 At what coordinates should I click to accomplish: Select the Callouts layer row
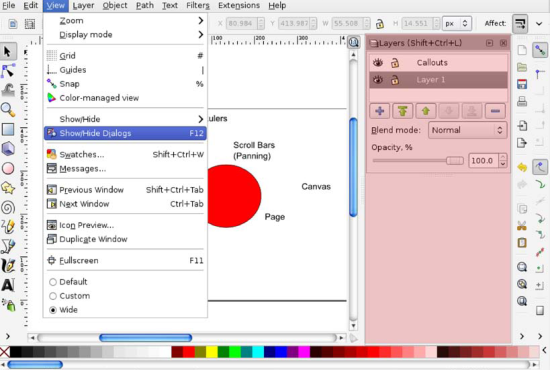(x=438, y=63)
